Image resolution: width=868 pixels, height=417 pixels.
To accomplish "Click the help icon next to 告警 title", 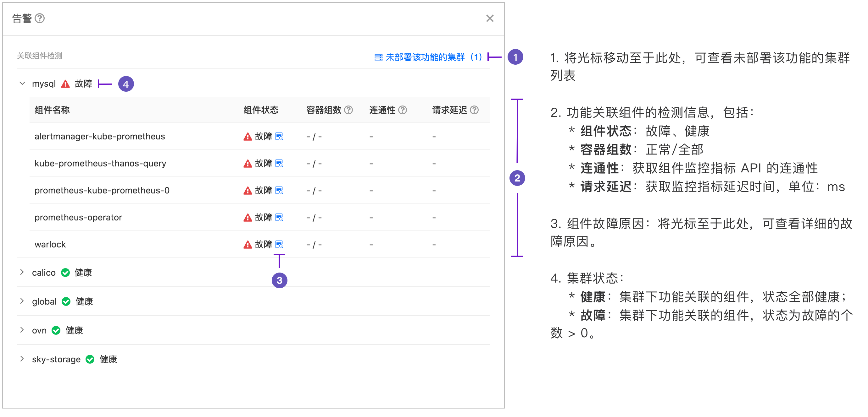I will click(40, 18).
